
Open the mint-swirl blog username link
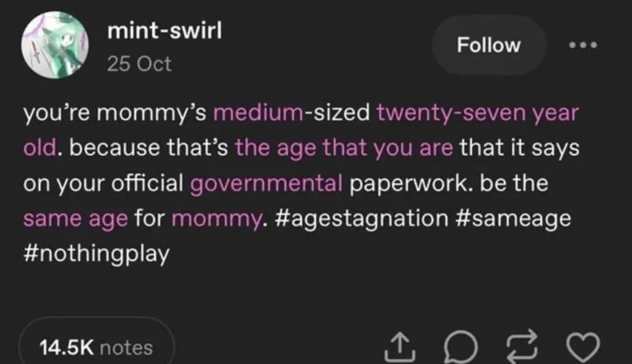pos(164,32)
